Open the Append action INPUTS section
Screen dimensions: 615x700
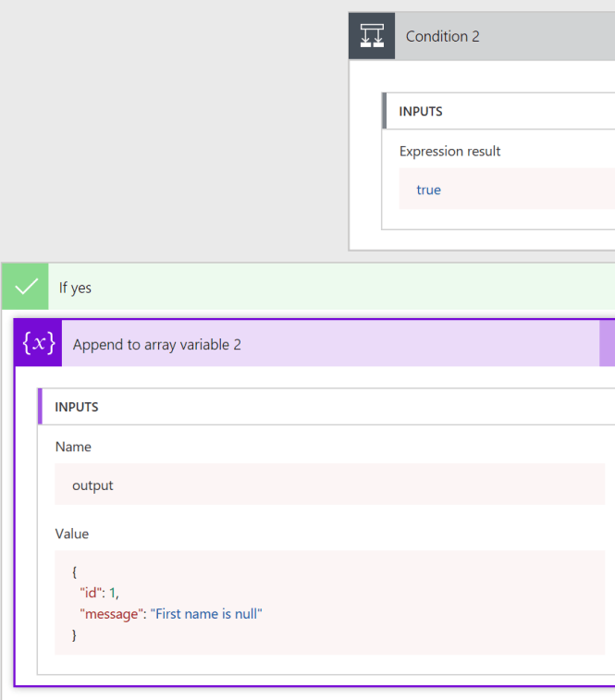(326, 407)
